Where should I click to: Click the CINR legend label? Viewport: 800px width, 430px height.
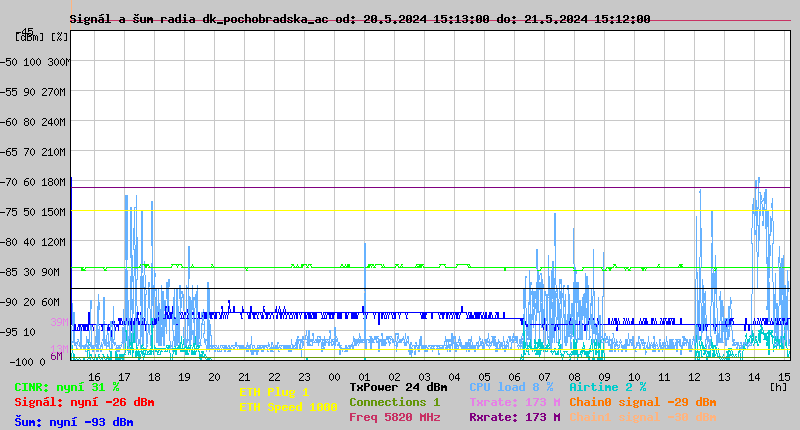click(x=67, y=387)
